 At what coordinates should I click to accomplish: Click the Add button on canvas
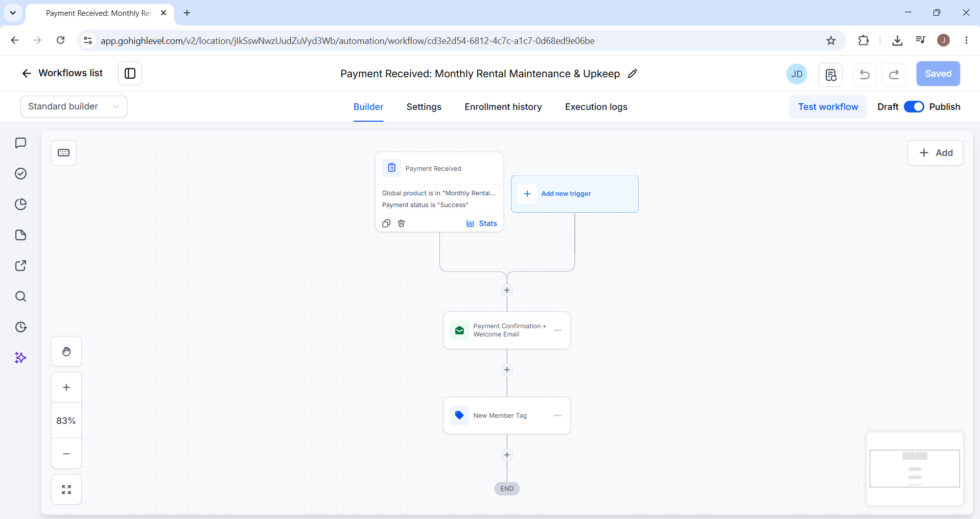935,153
